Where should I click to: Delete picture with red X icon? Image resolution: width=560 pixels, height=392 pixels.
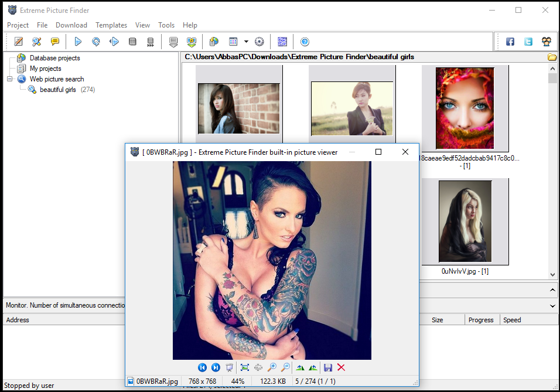coord(341,367)
